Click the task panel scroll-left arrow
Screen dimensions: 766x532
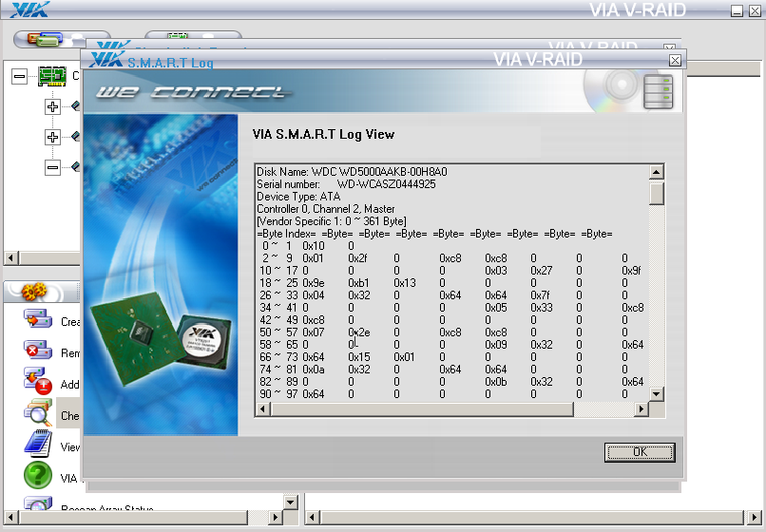coord(10,517)
